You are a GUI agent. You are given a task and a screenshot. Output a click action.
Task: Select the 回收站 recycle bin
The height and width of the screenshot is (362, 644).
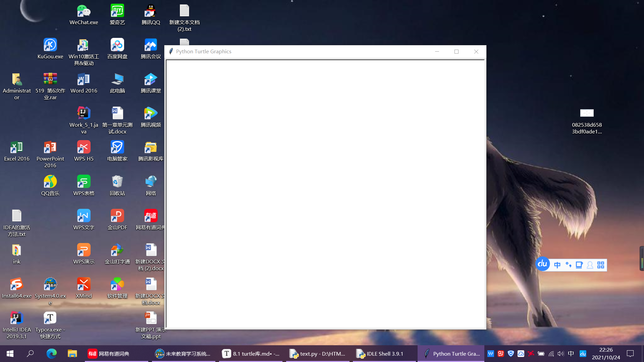(117, 186)
